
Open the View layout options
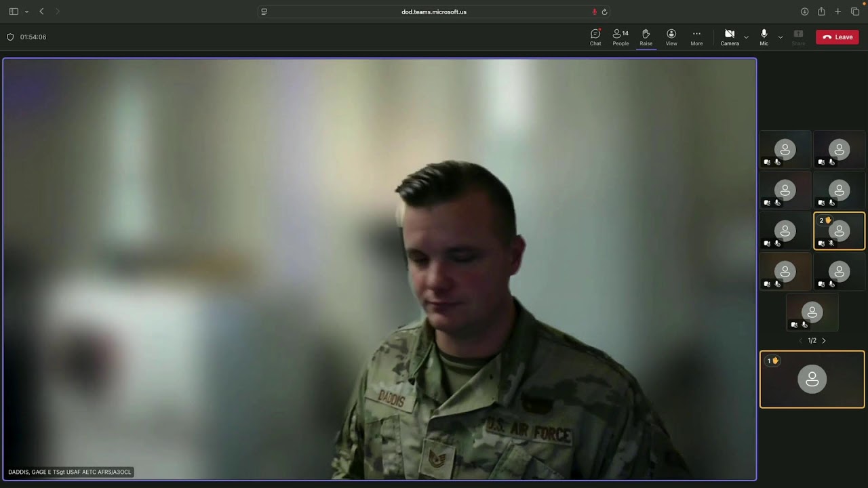pyautogui.click(x=671, y=37)
